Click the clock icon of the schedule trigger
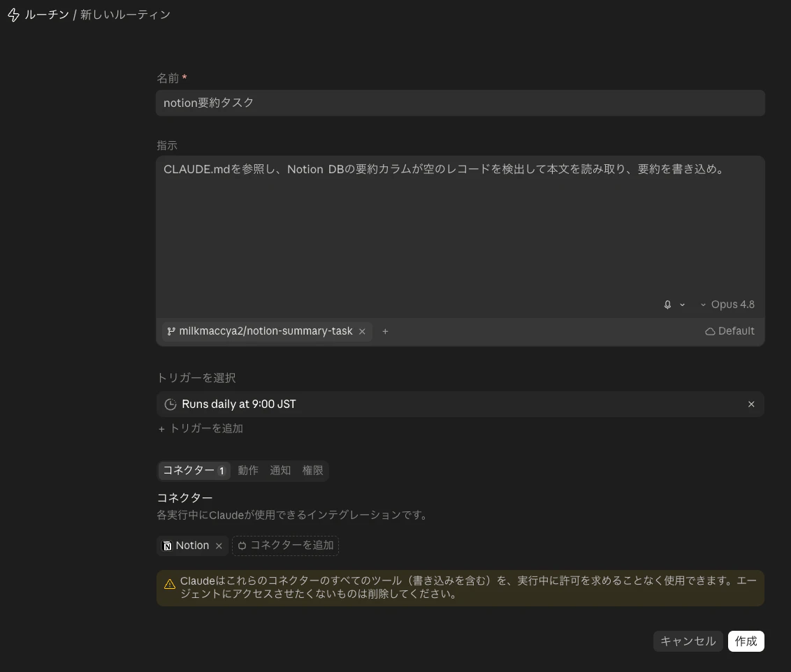791x672 pixels. tap(170, 404)
